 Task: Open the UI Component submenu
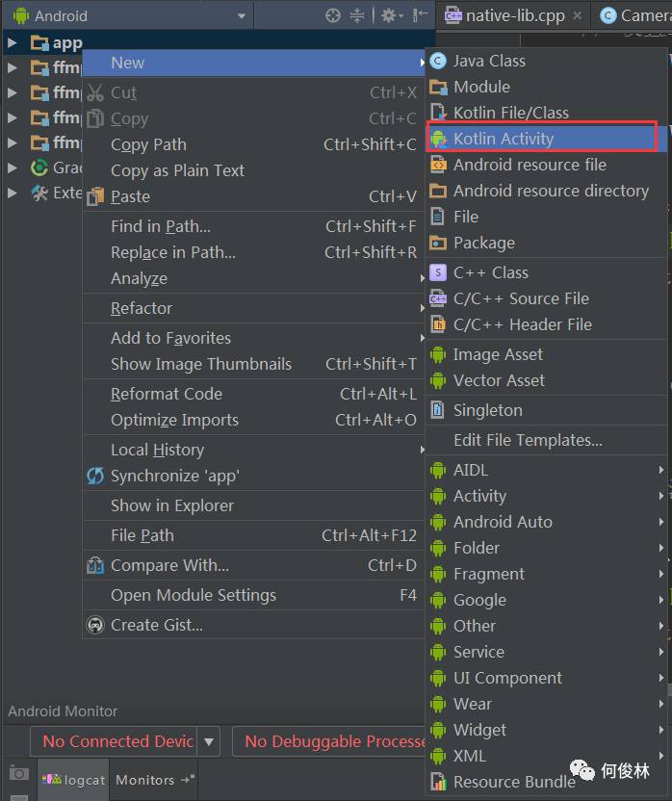coord(546,679)
